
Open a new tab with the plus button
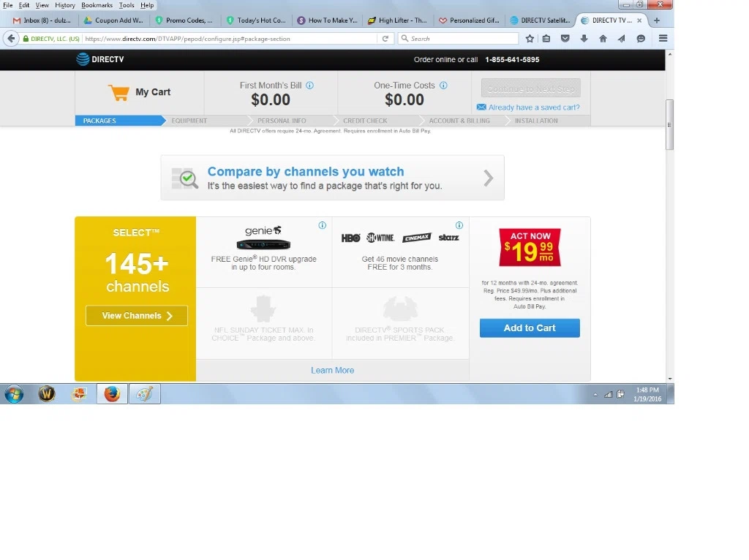(x=657, y=20)
